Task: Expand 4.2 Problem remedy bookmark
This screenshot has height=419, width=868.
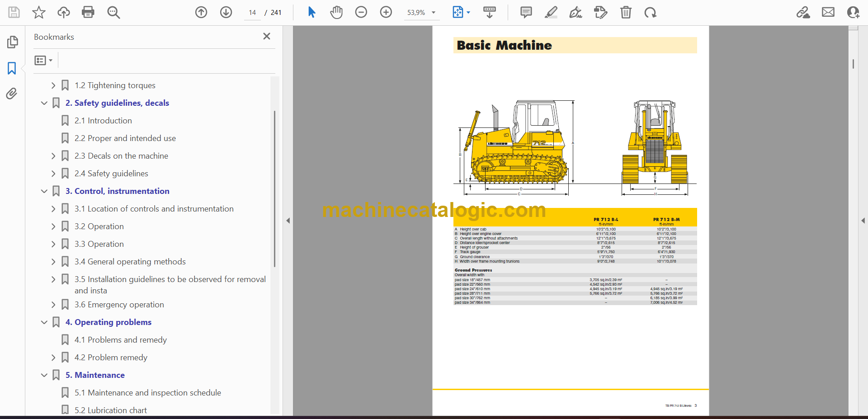Action: [53, 358]
